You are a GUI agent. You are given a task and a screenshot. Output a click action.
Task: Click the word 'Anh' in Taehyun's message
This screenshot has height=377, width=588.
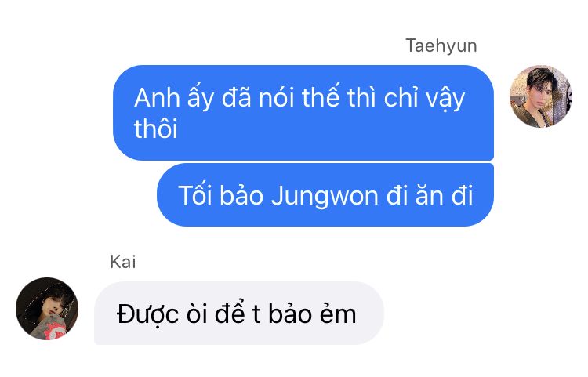tap(157, 98)
